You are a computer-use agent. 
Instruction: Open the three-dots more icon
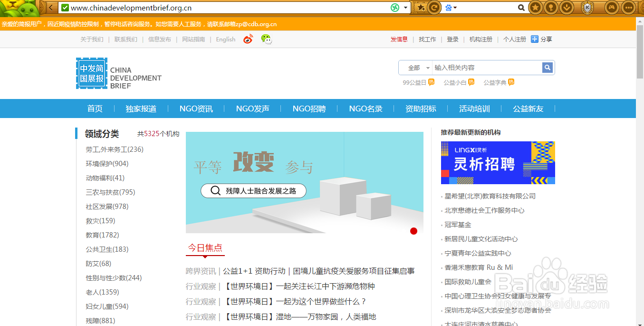pos(628,7)
